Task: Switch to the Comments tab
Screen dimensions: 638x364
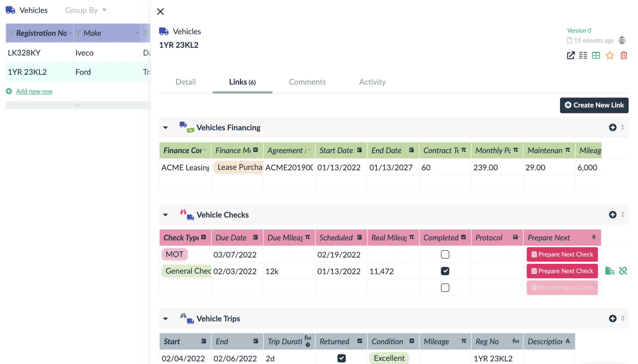Action: (x=307, y=81)
